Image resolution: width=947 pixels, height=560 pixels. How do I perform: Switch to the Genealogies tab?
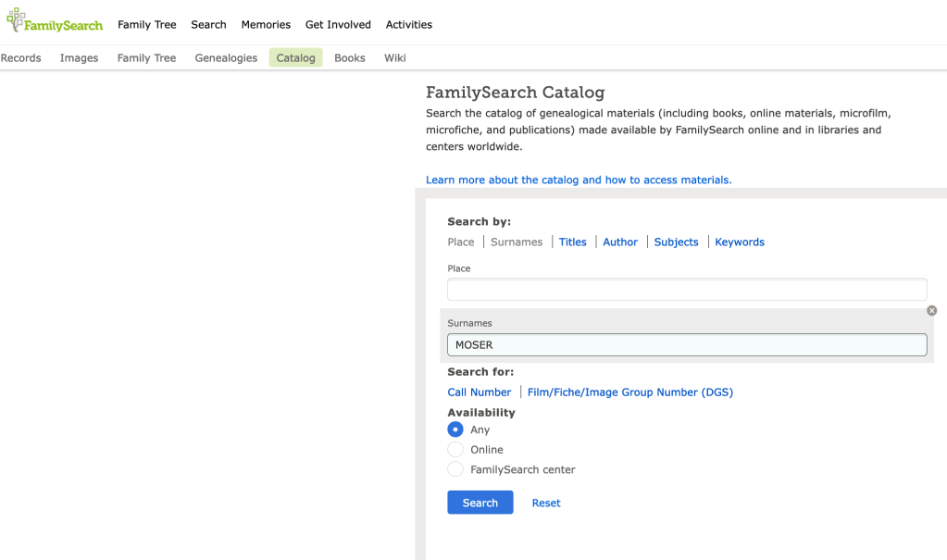pyautogui.click(x=226, y=58)
